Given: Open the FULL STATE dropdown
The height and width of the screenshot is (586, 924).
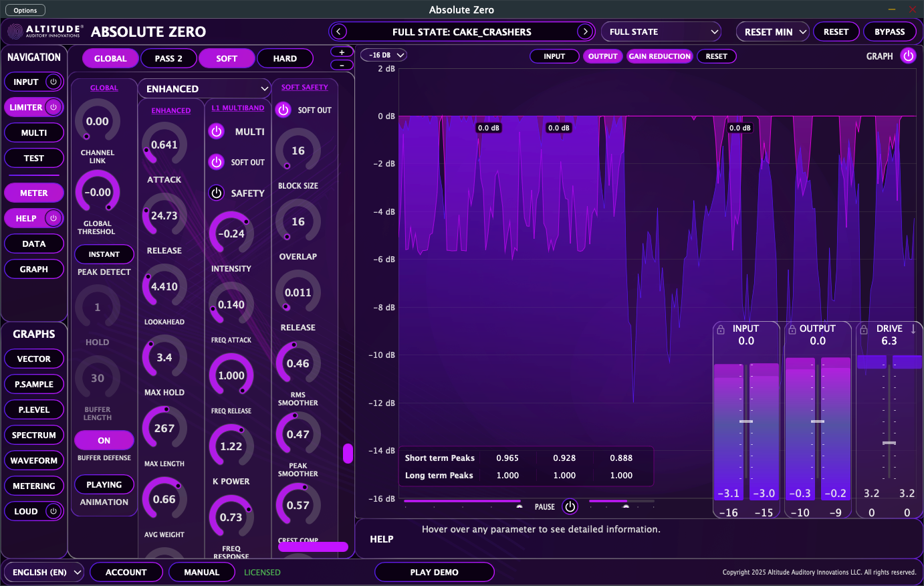Looking at the screenshot, I should [661, 31].
